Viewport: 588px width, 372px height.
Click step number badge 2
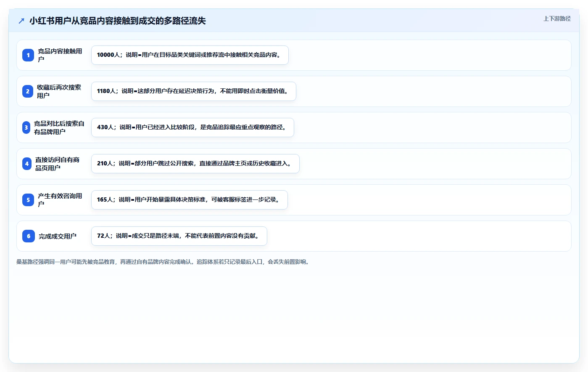pos(28,91)
